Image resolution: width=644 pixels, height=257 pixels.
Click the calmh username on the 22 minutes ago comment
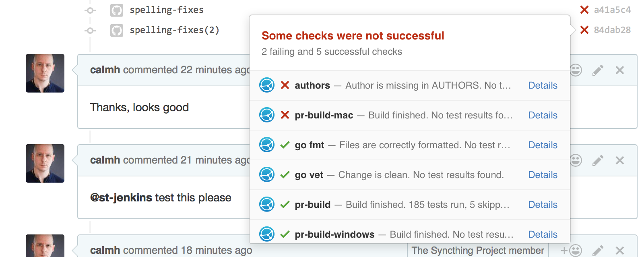105,70
